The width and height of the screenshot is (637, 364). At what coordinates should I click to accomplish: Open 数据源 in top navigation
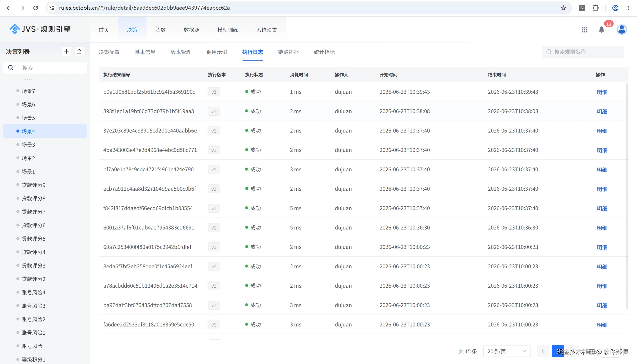coord(191,30)
